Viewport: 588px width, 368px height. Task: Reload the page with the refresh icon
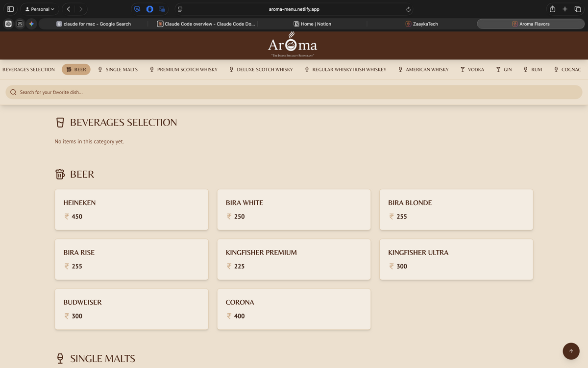[408, 9]
